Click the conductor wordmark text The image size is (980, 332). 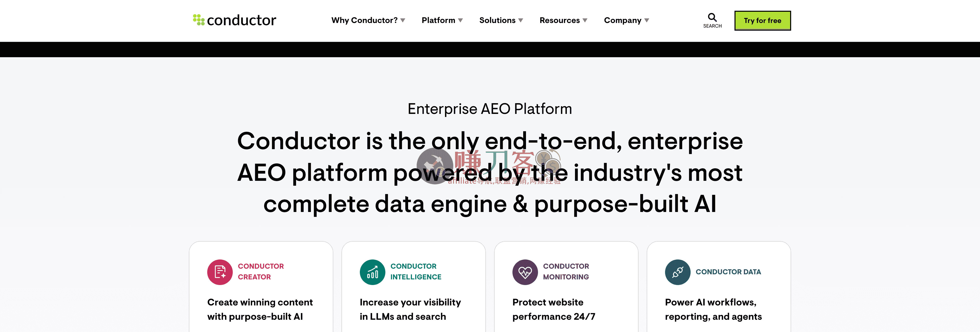(x=241, y=20)
